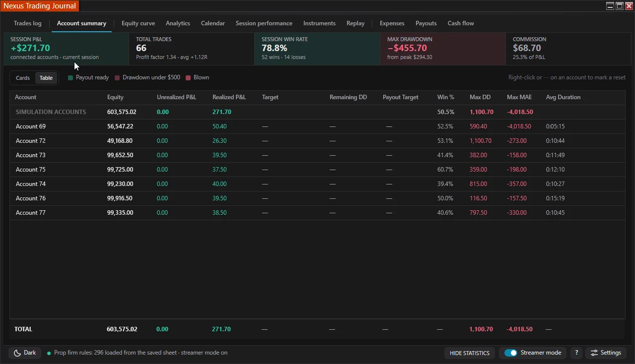
Task: Switch to the Instruments tab
Action: pos(319,23)
